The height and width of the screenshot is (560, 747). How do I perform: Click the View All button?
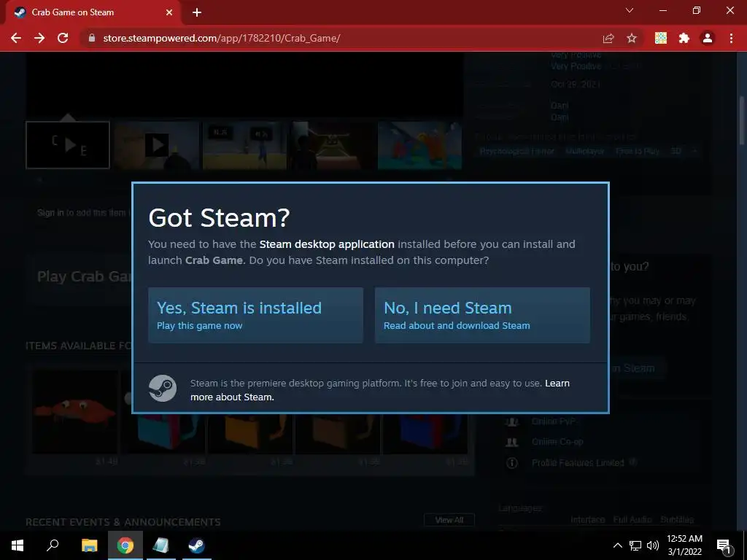pyautogui.click(x=449, y=520)
